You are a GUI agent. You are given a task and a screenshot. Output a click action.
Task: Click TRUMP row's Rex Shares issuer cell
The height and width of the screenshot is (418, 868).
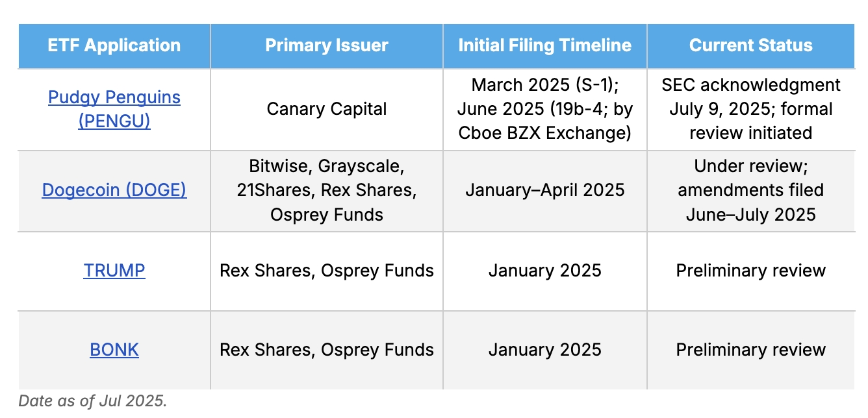tap(327, 271)
